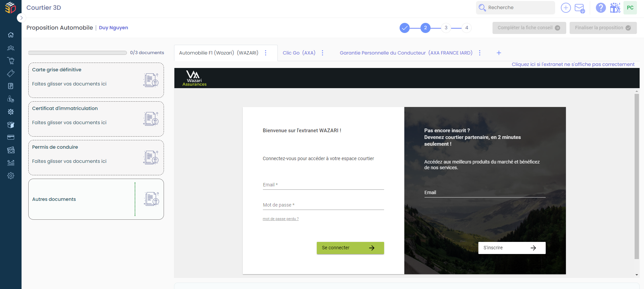The height and width of the screenshot is (289, 644).
Task: Open the money/banknotes sidebar icon
Action: (11, 150)
